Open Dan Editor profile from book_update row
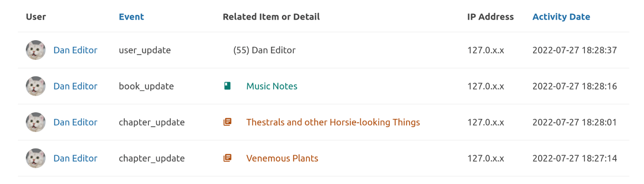This screenshot has width=644, height=184. coord(75,86)
